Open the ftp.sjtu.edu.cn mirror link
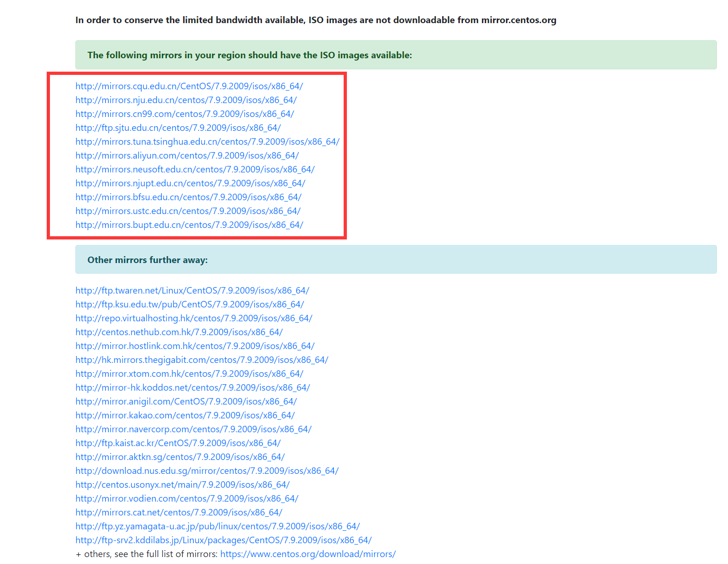Image resolution: width=728 pixels, height=564 pixels. point(178,128)
